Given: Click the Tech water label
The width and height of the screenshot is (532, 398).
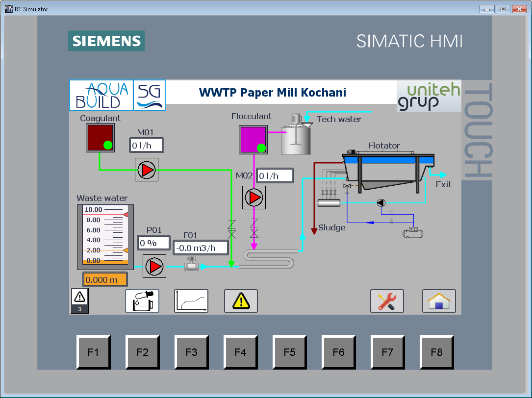Looking at the screenshot, I should coord(339,119).
